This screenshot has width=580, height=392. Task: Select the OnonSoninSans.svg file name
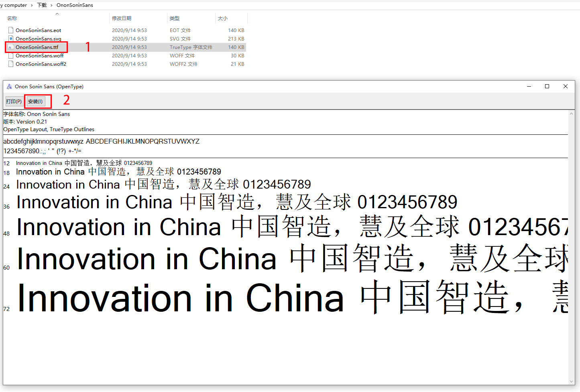(39, 39)
